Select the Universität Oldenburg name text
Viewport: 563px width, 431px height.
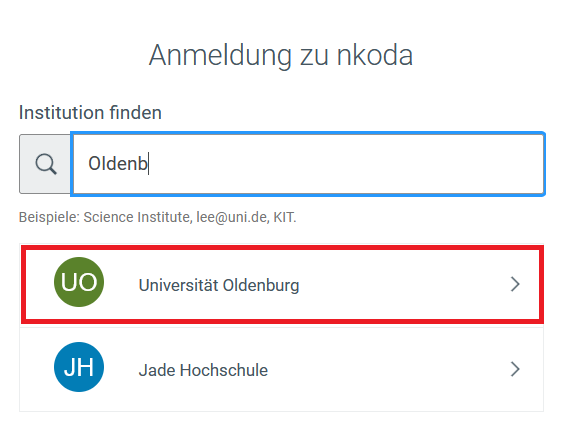coord(219,286)
